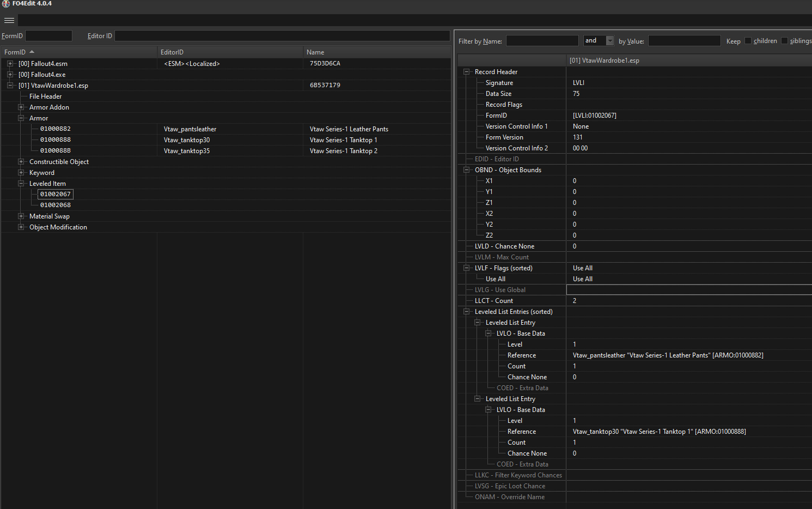Open the hamburger main menu

9,21
